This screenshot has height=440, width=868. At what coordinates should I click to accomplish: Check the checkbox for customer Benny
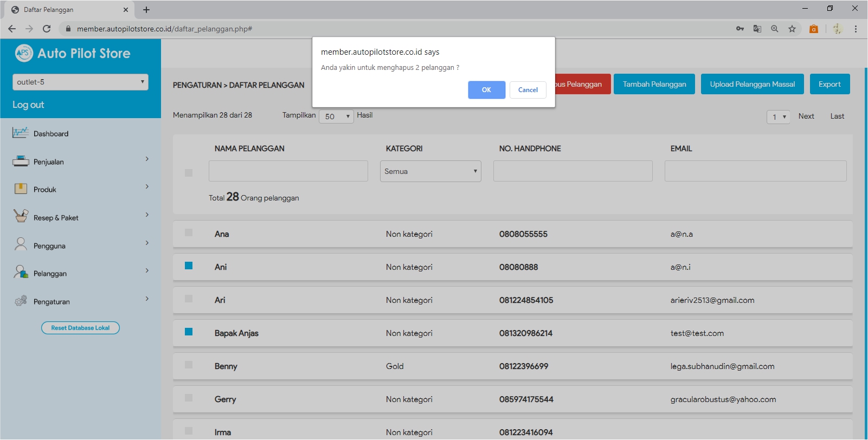189,365
